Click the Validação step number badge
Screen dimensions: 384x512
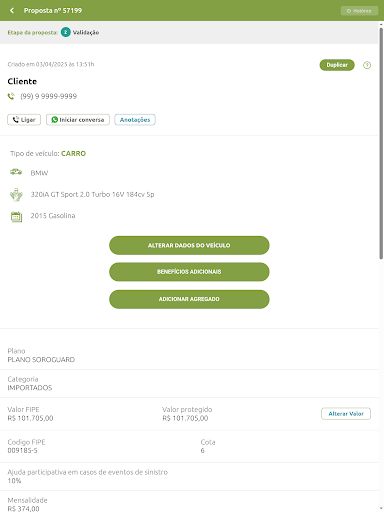pos(66,32)
